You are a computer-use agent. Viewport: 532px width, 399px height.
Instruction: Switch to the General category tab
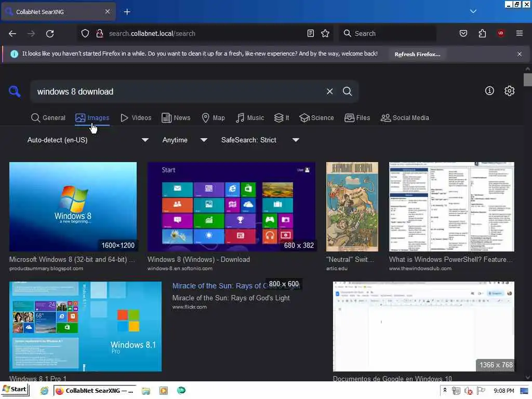[48, 118]
